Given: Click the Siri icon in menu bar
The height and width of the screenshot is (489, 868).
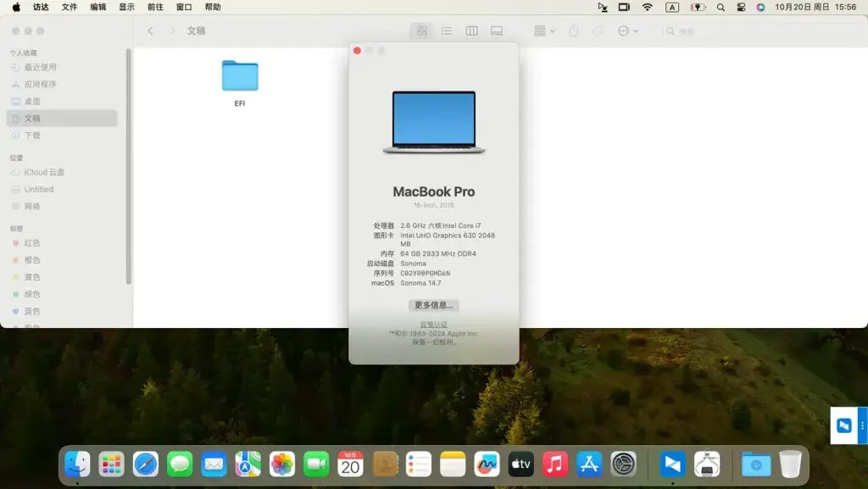Looking at the screenshot, I should 760,7.
